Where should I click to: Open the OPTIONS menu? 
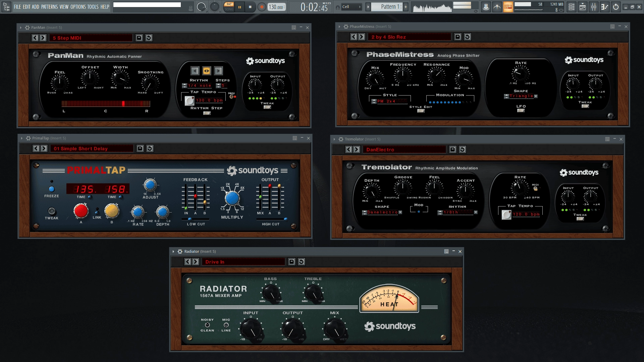pyautogui.click(x=78, y=7)
